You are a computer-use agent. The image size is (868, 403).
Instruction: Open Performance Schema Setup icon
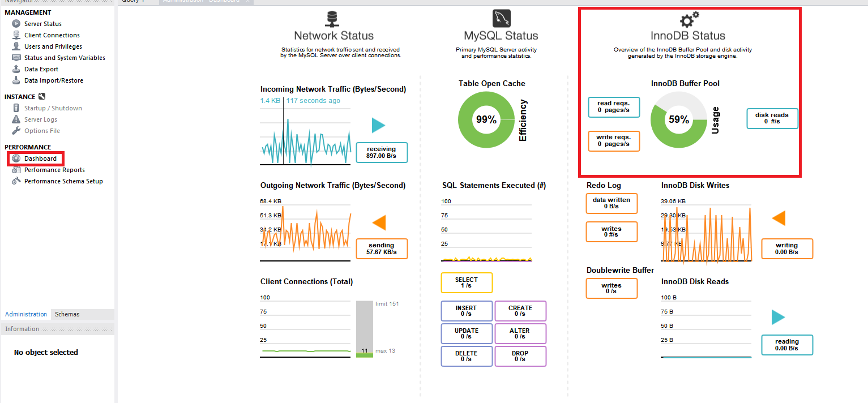click(16, 181)
